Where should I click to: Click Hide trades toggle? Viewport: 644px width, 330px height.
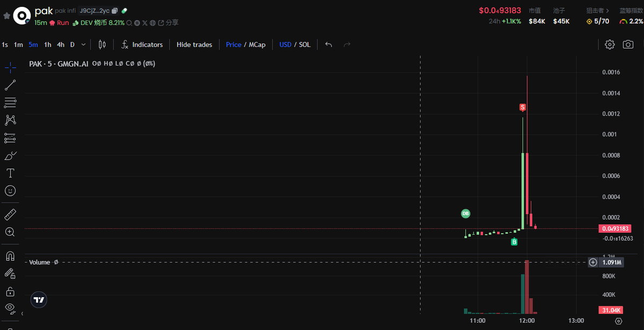point(194,45)
